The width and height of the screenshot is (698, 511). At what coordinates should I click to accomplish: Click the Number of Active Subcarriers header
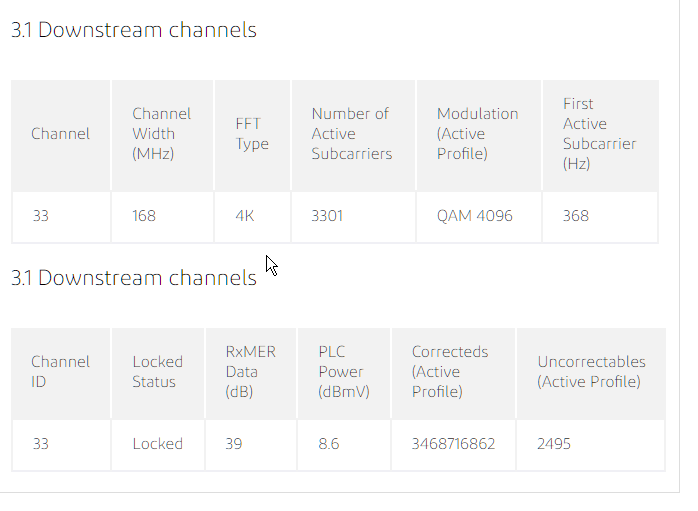tap(352, 134)
